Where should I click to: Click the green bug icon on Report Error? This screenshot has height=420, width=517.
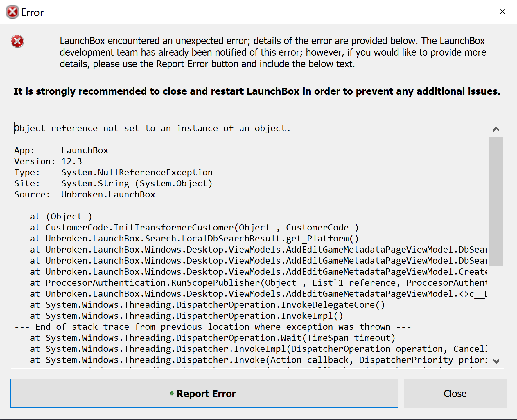[172, 393]
